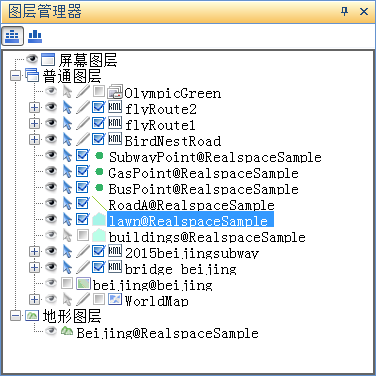
Task: Click the edit pencil icon for BirdNestRoad
Action: [82, 139]
